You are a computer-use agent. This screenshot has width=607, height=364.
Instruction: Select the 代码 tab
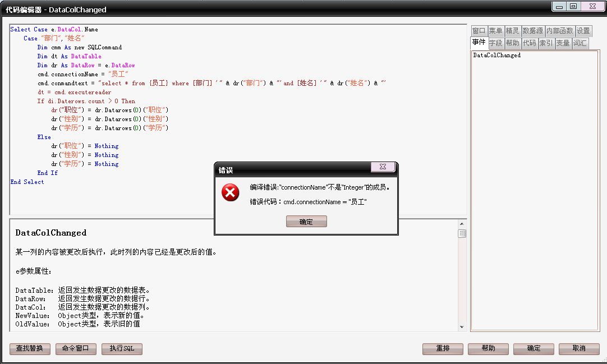529,43
